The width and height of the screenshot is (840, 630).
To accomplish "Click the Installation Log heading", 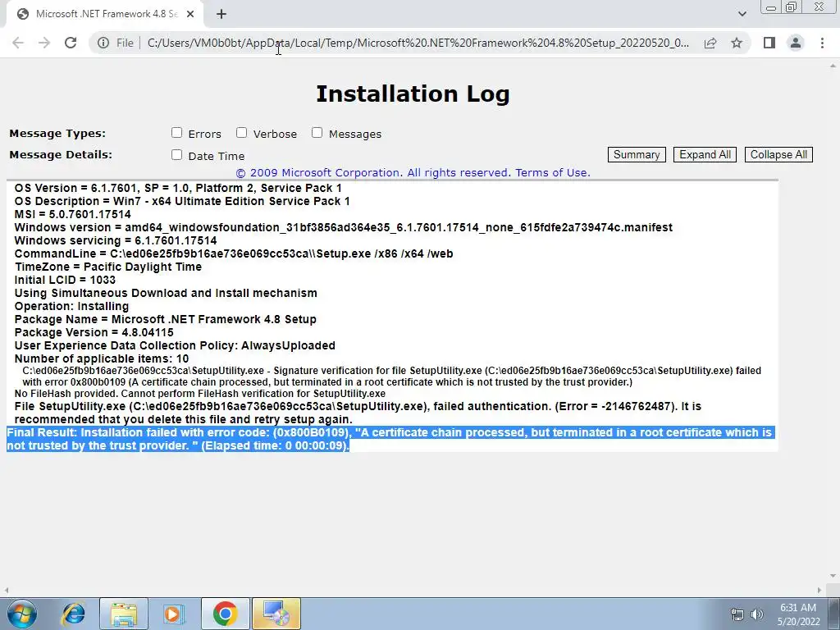I will click(x=413, y=94).
